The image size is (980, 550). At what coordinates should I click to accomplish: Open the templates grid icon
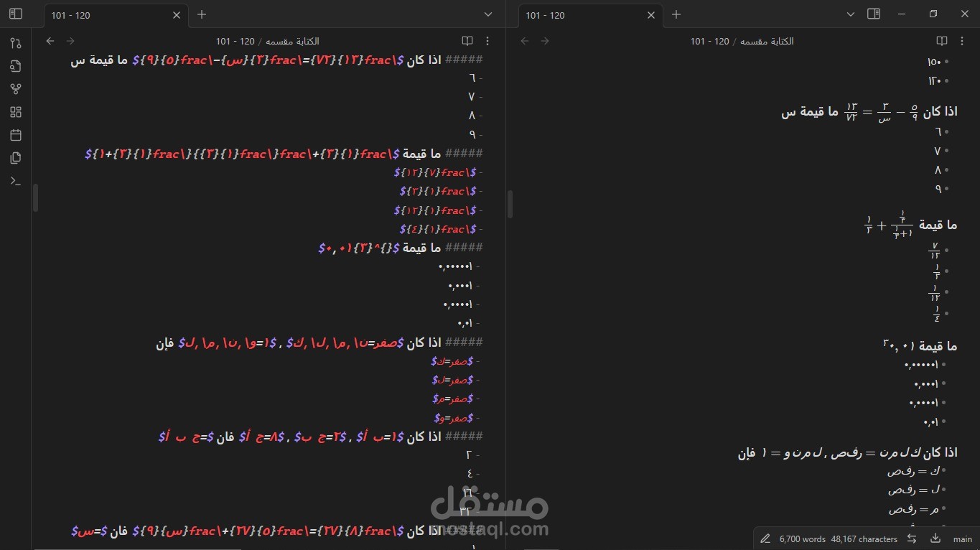(x=14, y=111)
